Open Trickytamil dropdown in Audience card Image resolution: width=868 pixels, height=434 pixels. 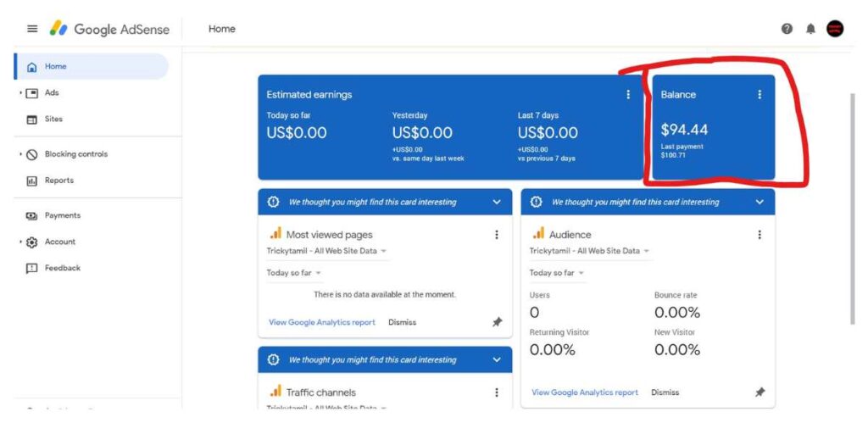pos(590,251)
